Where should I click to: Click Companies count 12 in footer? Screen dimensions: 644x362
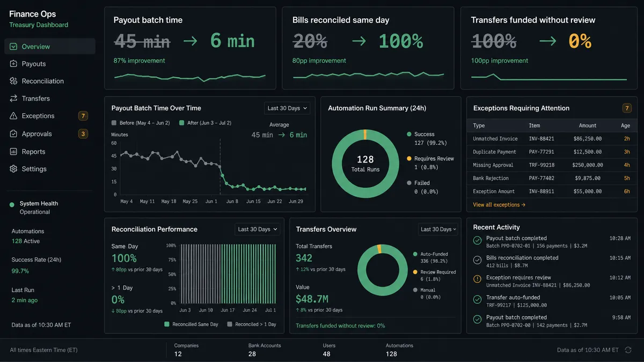pos(178,354)
